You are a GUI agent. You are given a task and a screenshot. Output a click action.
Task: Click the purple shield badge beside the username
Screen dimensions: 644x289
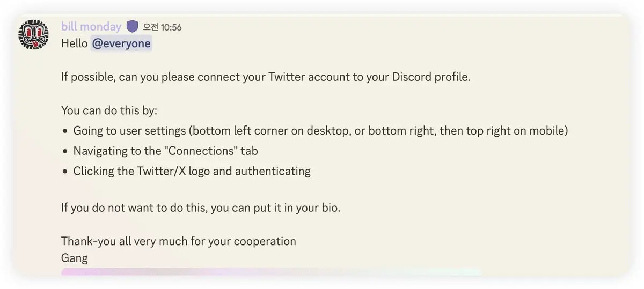point(133,26)
